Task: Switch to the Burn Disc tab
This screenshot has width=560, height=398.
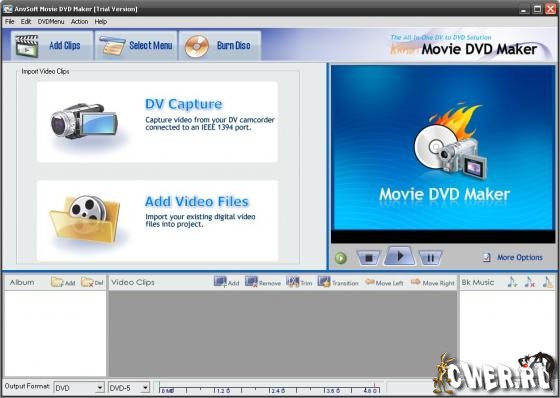Action: pos(220,46)
